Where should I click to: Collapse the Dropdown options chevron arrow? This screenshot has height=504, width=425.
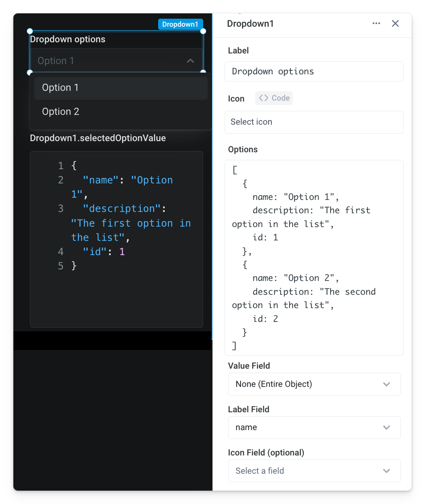coord(191,61)
